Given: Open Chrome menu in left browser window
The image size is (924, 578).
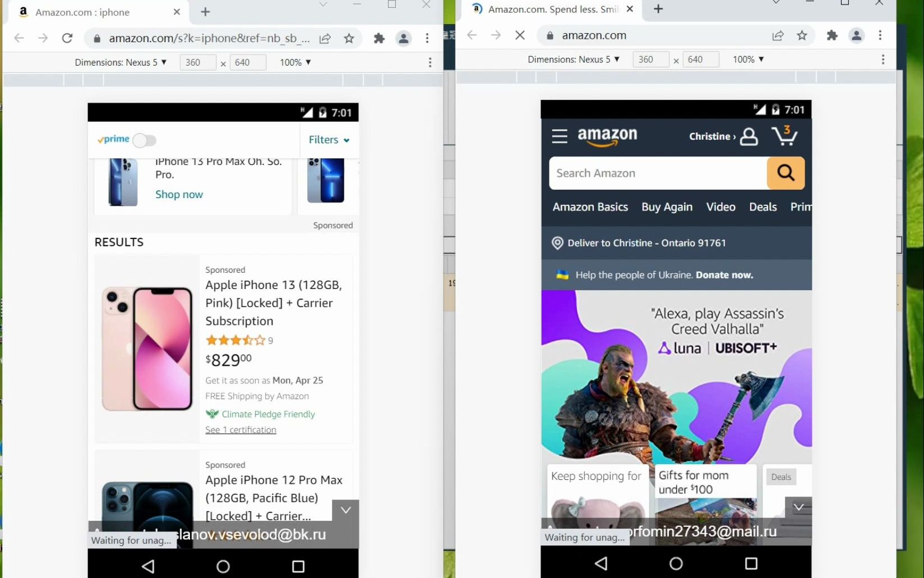Looking at the screenshot, I should (x=427, y=38).
